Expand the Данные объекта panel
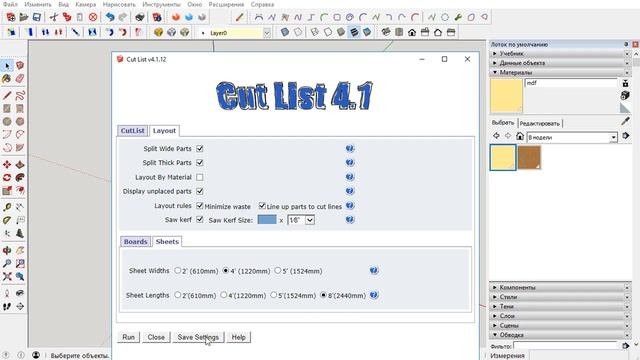Screen dimensions: 640x360 pos(560,63)
